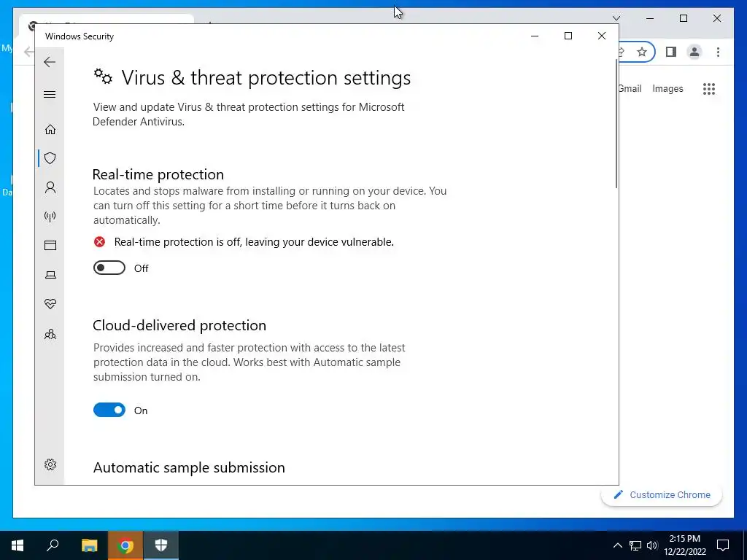Image resolution: width=747 pixels, height=560 pixels.
Task: Open Google apps grid in Chrome
Action: coord(709,88)
